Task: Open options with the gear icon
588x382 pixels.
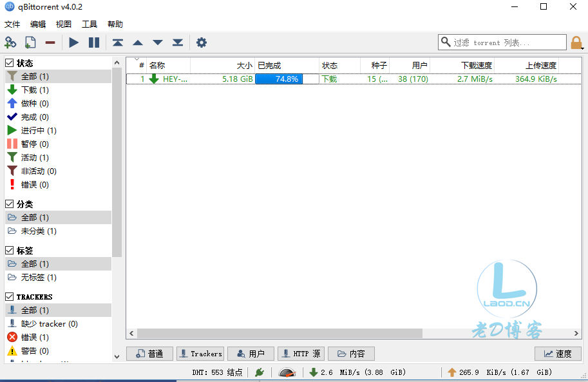Action: (202, 43)
